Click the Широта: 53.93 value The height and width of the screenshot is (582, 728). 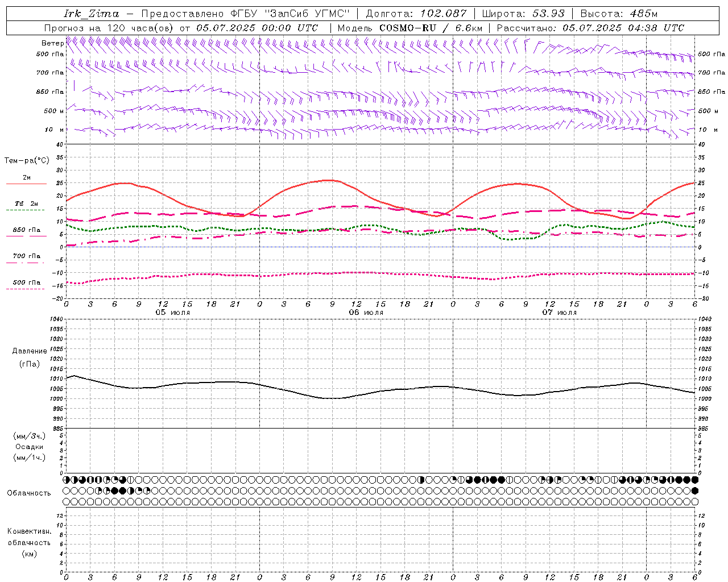[523, 14]
